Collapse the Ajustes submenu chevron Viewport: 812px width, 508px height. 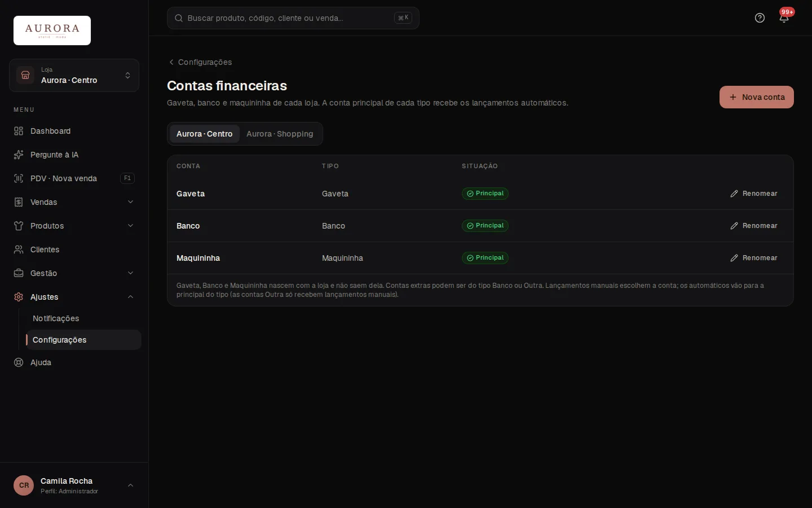coord(130,297)
